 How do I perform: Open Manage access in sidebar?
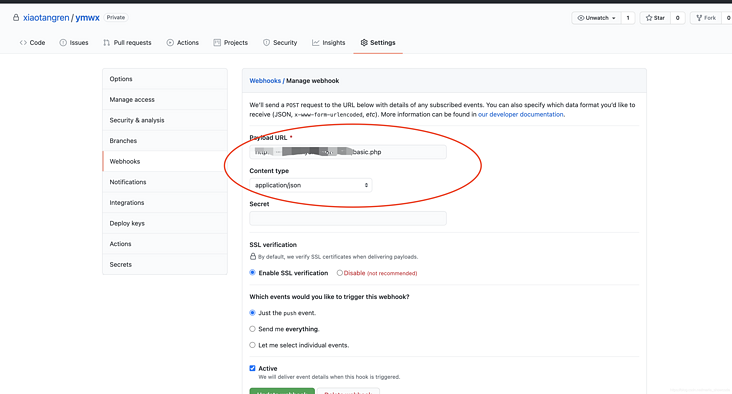point(165,99)
